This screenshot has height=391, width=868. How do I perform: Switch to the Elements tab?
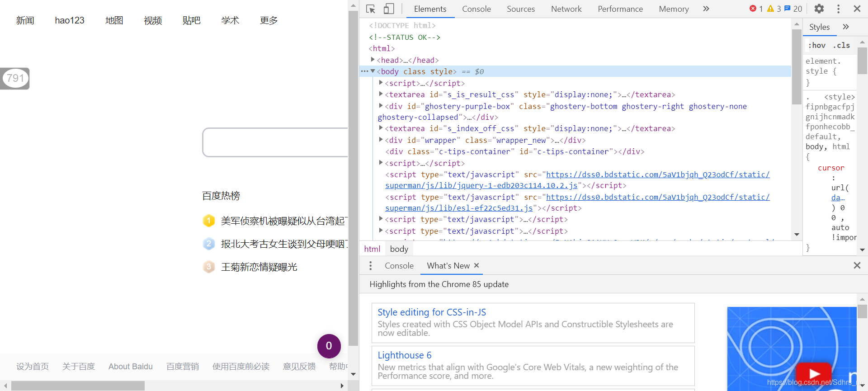coord(430,9)
